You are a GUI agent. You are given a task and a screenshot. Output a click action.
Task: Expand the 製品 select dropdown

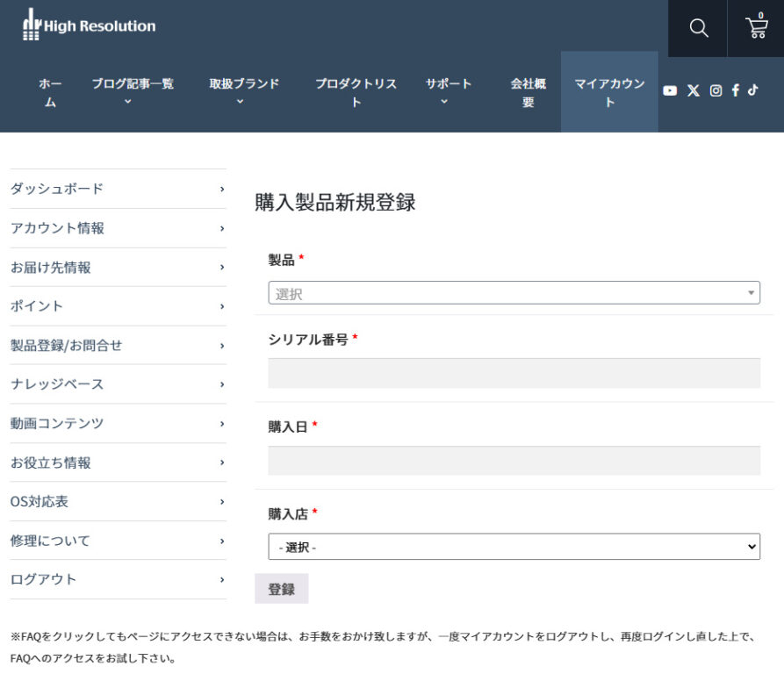(x=514, y=293)
